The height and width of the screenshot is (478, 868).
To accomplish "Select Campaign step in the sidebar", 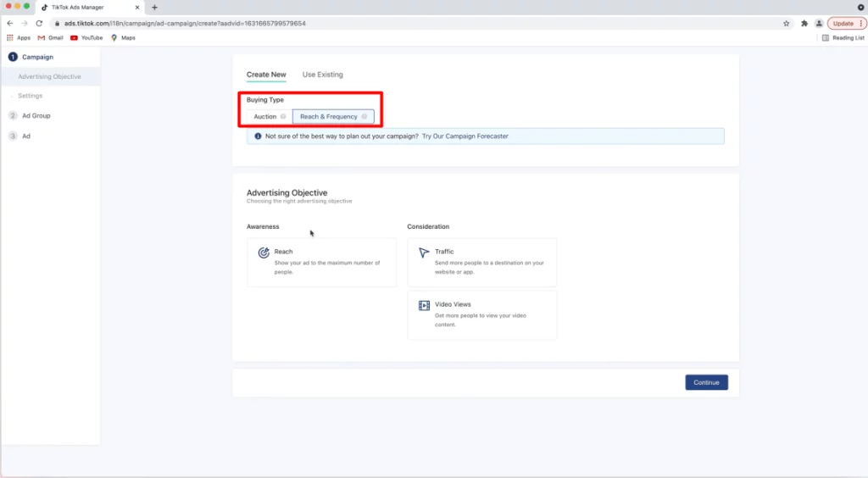I will coord(37,57).
